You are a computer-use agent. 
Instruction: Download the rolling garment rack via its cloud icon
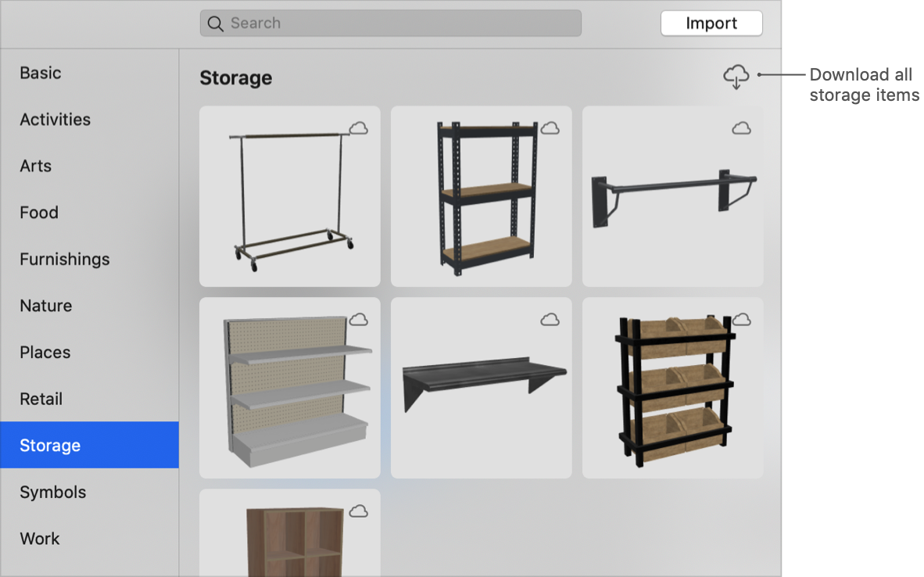pos(358,128)
